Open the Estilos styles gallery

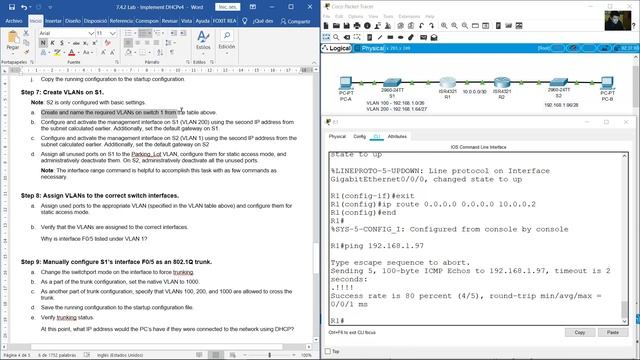203,41
